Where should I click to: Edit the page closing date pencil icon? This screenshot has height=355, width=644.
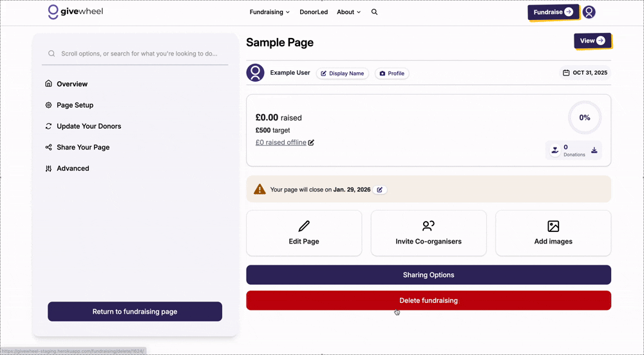click(x=380, y=190)
